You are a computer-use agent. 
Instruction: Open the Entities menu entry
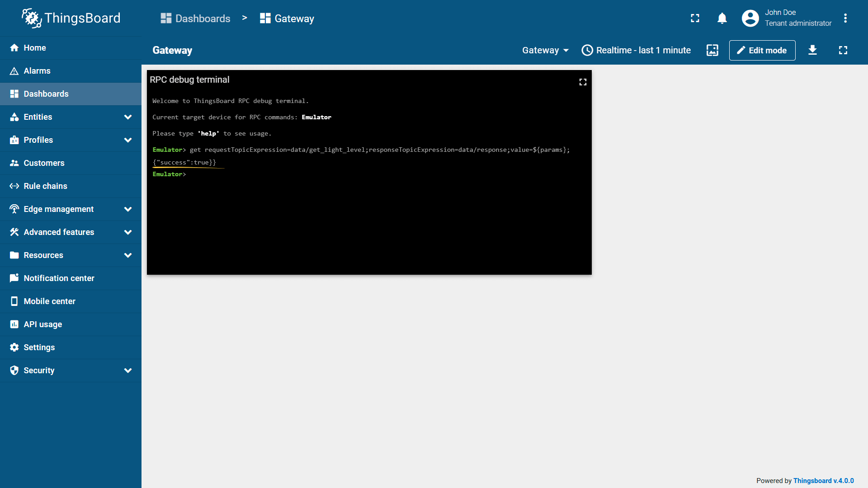pyautogui.click(x=71, y=117)
